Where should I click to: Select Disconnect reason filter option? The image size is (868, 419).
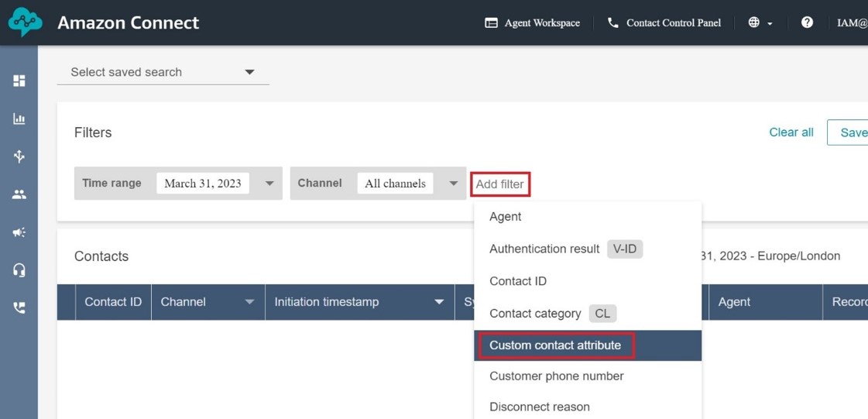tap(588, 407)
